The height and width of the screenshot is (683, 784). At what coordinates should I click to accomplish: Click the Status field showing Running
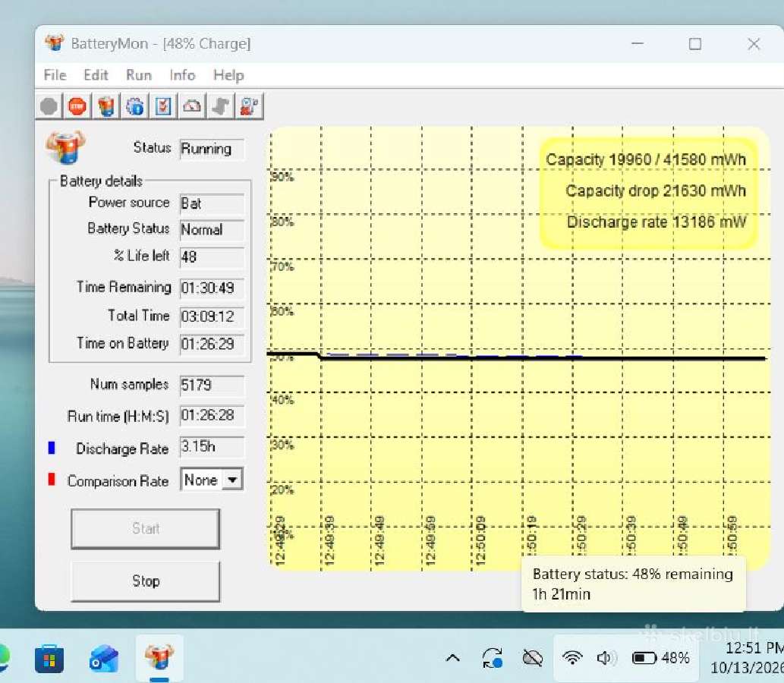pyautogui.click(x=212, y=149)
